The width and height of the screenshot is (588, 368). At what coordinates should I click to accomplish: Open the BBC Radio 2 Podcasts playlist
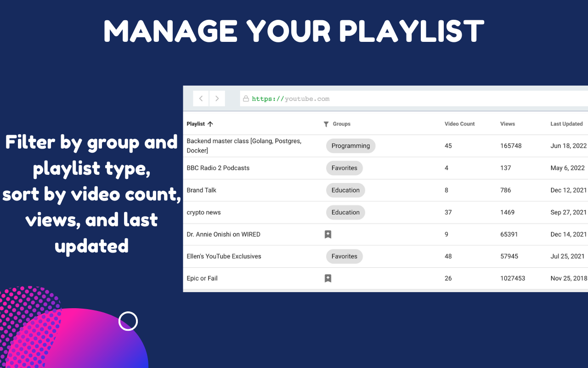(x=218, y=168)
